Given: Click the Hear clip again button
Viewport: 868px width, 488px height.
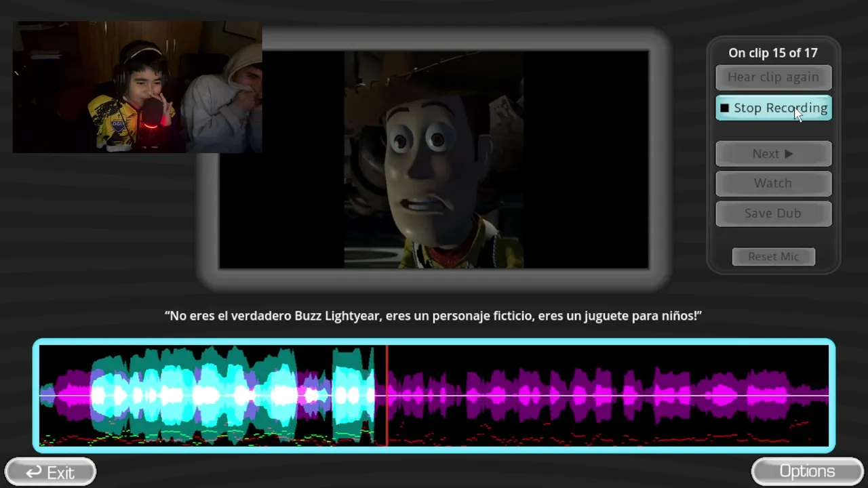Looking at the screenshot, I should coord(773,77).
